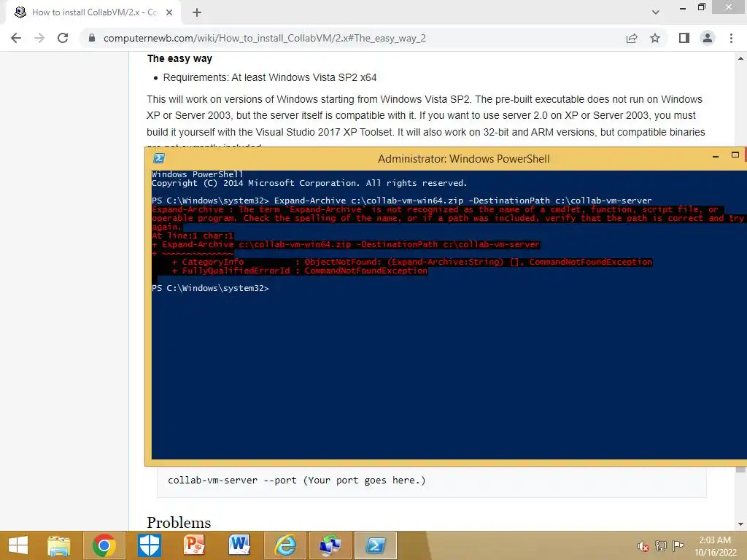747x560 pixels.
Task: Maximize the Administrator PowerShell window
Action: tap(735, 155)
